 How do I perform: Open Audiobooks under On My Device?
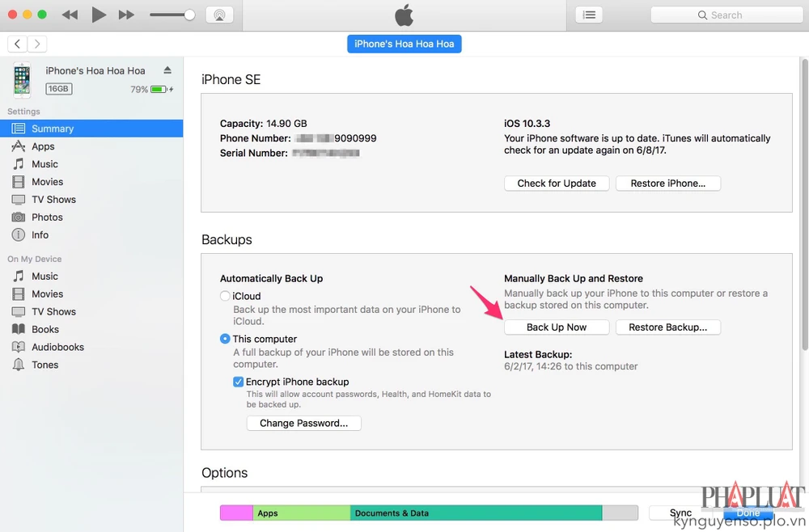click(x=57, y=347)
